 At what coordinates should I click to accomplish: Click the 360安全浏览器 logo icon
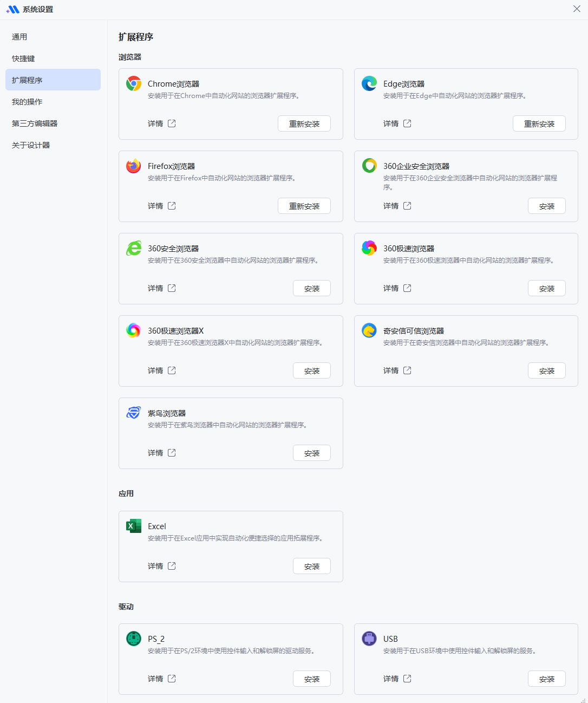click(x=134, y=248)
